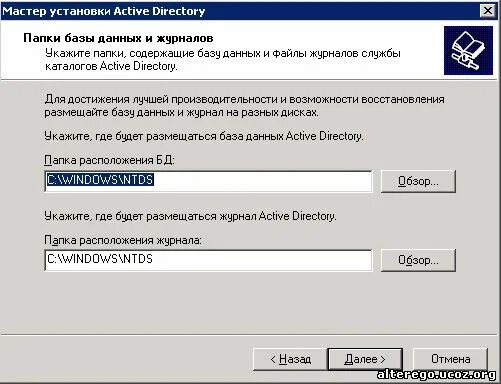Select the Папка расположения БД label

[x=109, y=160]
